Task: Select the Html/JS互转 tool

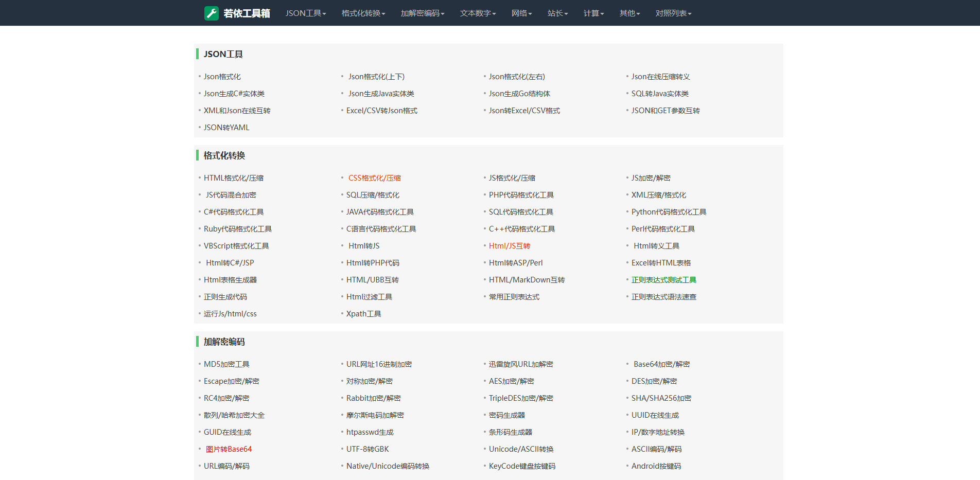Action: coord(509,245)
